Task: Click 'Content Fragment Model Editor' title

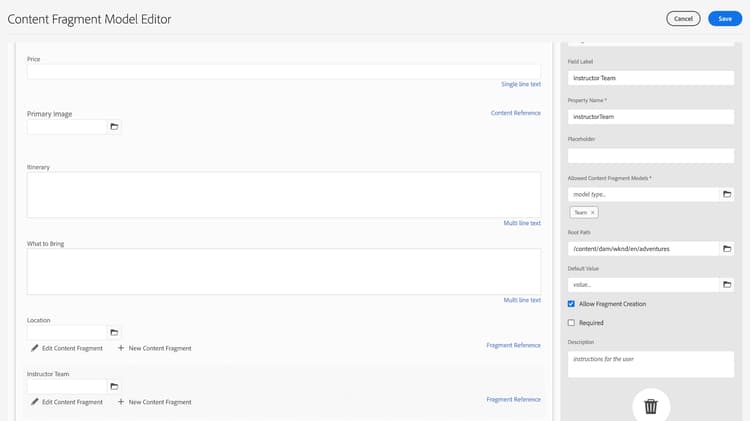Action: (89, 19)
